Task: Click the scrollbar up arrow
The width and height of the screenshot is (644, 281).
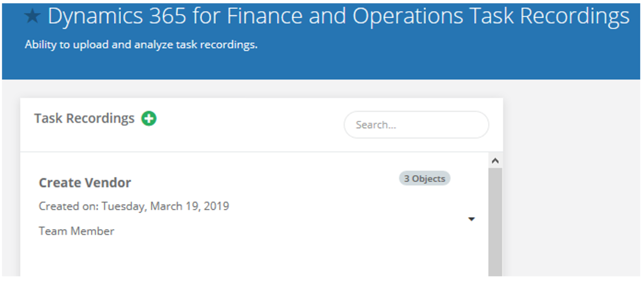Action: pyautogui.click(x=495, y=161)
